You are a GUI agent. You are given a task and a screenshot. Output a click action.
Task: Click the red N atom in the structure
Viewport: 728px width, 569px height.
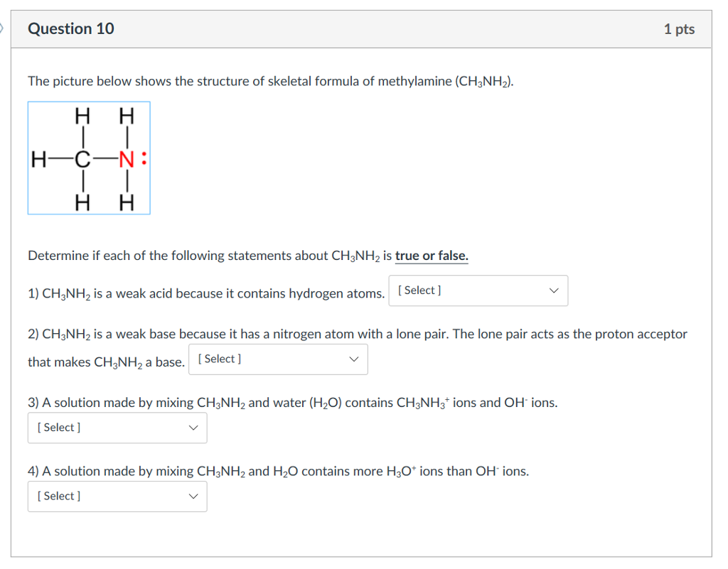(127, 158)
